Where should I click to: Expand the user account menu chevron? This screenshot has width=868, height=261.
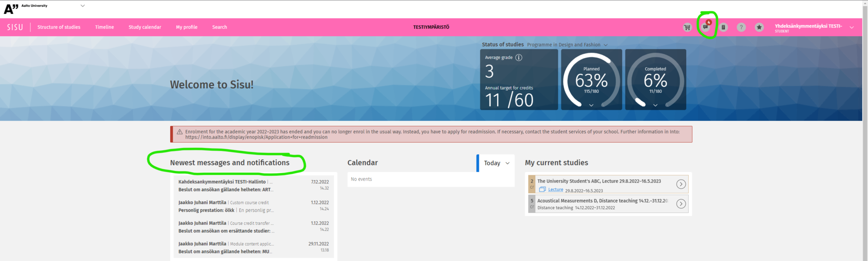[x=852, y=27]
